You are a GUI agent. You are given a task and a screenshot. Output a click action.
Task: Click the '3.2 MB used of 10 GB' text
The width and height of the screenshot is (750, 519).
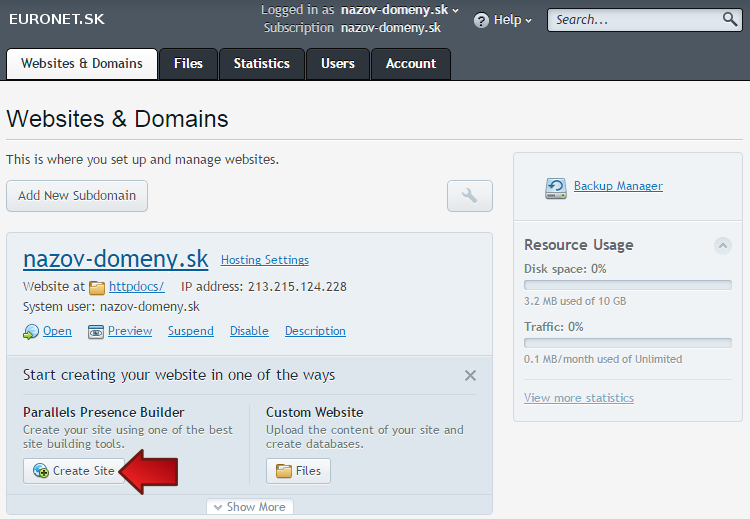click(575, 301)
